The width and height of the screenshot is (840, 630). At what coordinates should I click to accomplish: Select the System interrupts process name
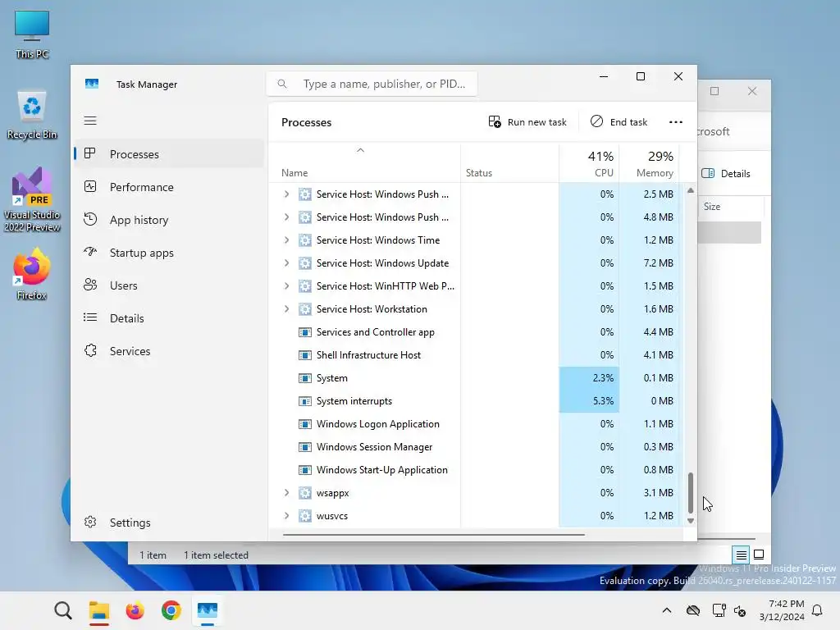[x=354, y=401]
